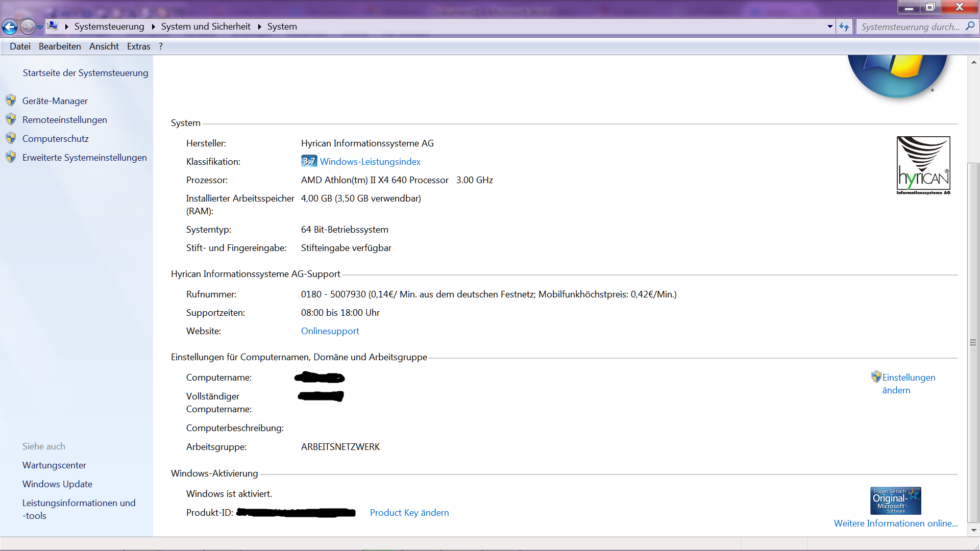980x551 pixels.
Task: Click the 3,7 Leistungsindex score badge
Action: click(309, 161)
